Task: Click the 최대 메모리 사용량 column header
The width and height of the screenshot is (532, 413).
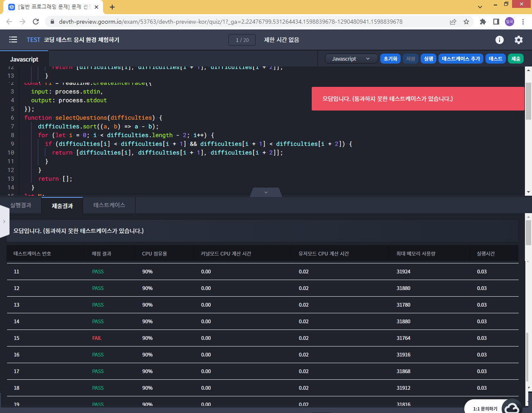Action: (x=416, y=253)
